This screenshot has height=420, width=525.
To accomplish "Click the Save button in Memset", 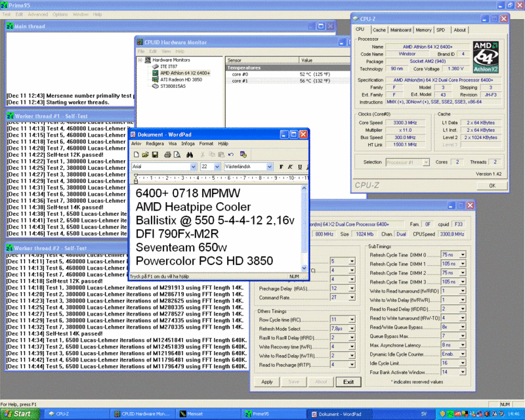I will click(293, 382).
